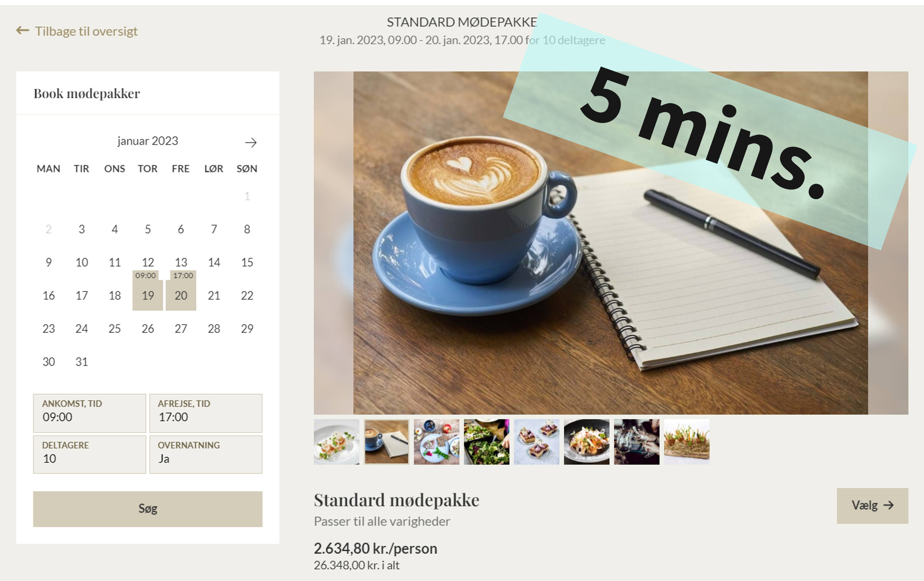Viewport: 924px width, 581px height.
Task: Open the Ankomst, tid dropdown
Action: point(89,413)
